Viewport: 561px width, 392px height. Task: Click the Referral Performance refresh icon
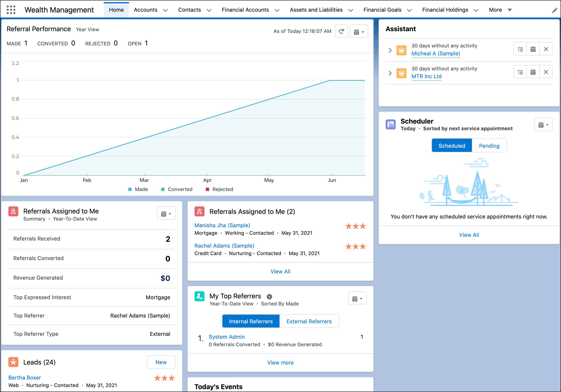tap(341, 31)
